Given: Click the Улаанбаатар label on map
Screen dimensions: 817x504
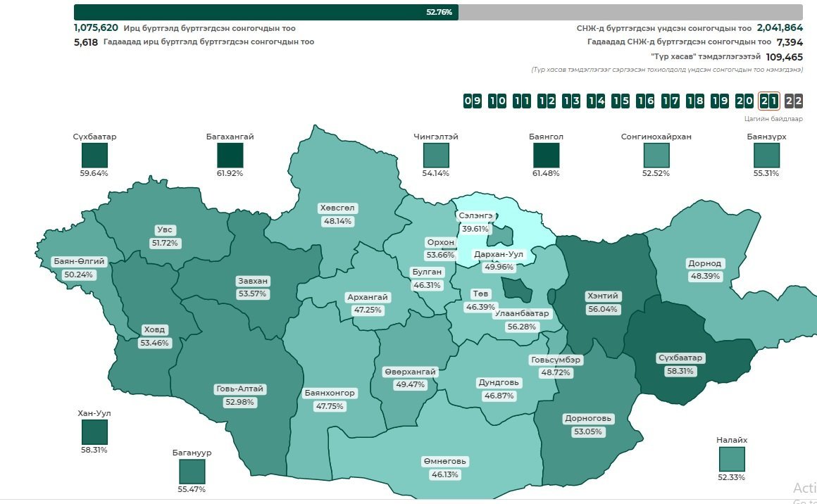Looking at the screenshot, I should point(521,314).
